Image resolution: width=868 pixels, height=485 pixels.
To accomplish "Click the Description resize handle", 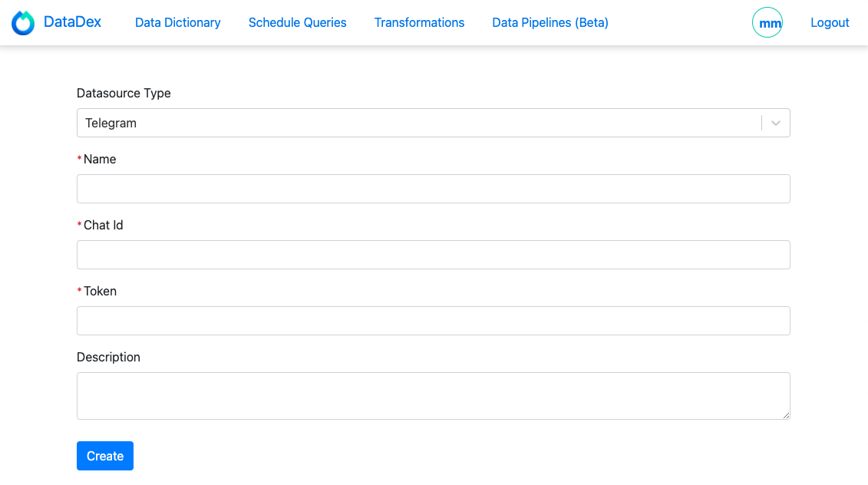I will [x=787, y=416].
